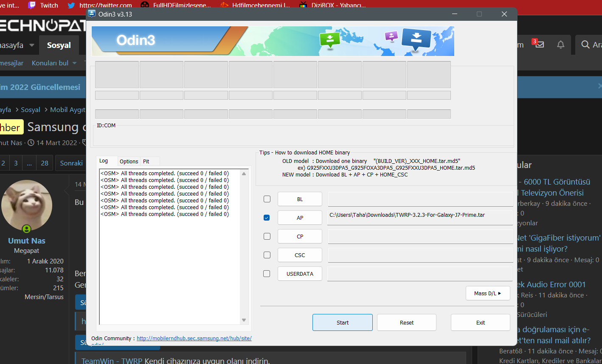Switch to the Options tab
The height and width of the screenshot is (364, 602).
coord(129,161)
